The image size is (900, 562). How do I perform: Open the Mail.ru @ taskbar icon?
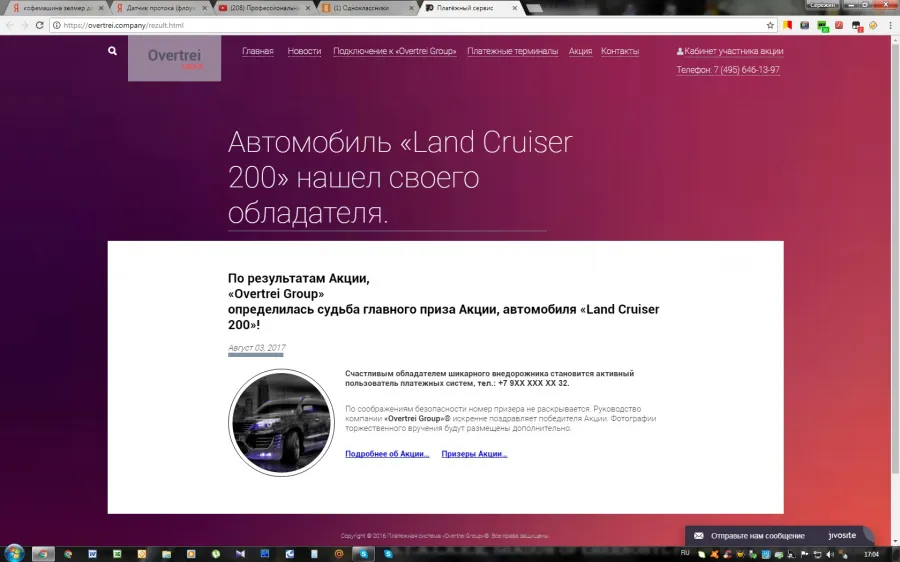tap(339, 553)
